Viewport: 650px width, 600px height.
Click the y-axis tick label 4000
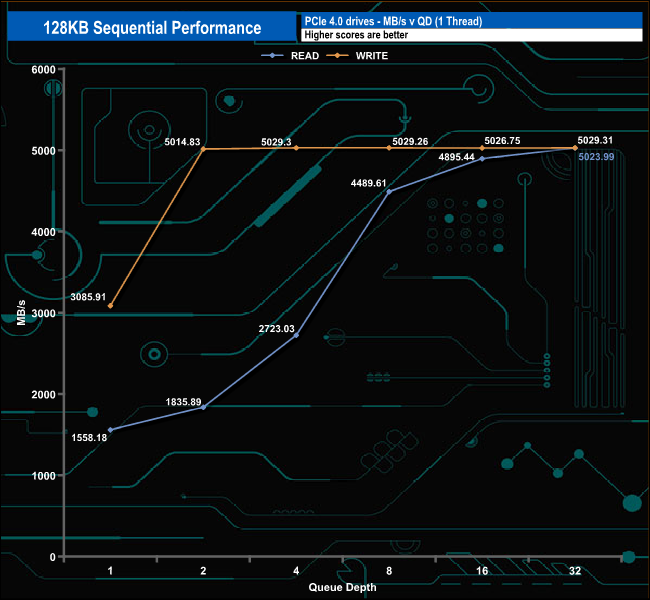coord(44,232)
